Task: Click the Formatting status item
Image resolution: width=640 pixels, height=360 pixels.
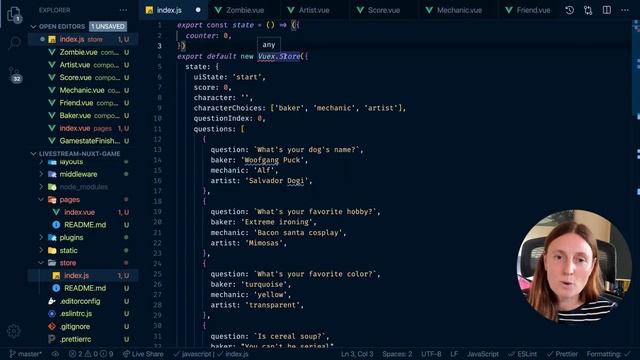Action: [x=609, y=354]
